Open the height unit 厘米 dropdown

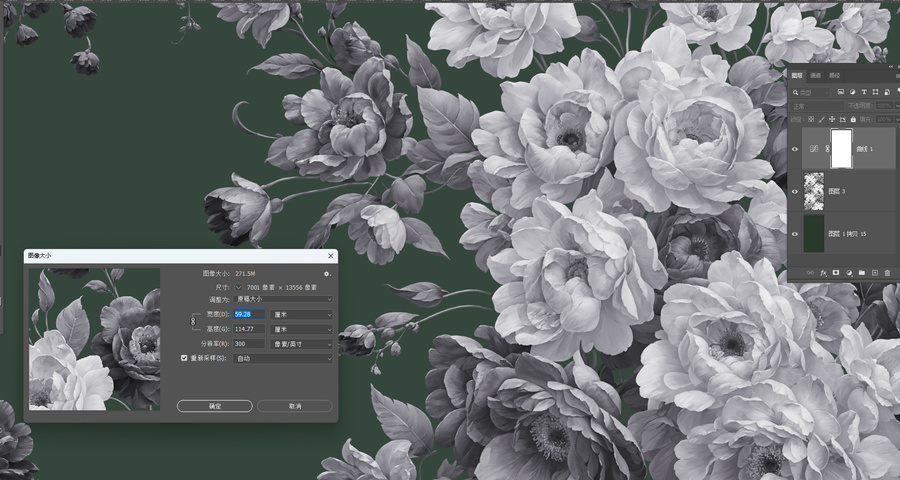tap(301, 330)
